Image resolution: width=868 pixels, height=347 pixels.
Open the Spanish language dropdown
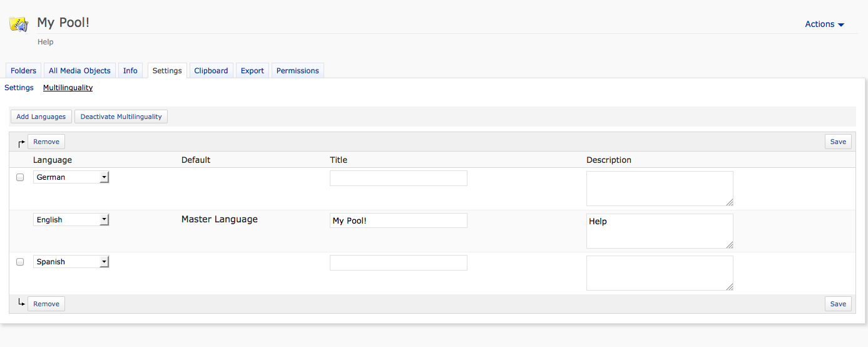click(71, 262)
